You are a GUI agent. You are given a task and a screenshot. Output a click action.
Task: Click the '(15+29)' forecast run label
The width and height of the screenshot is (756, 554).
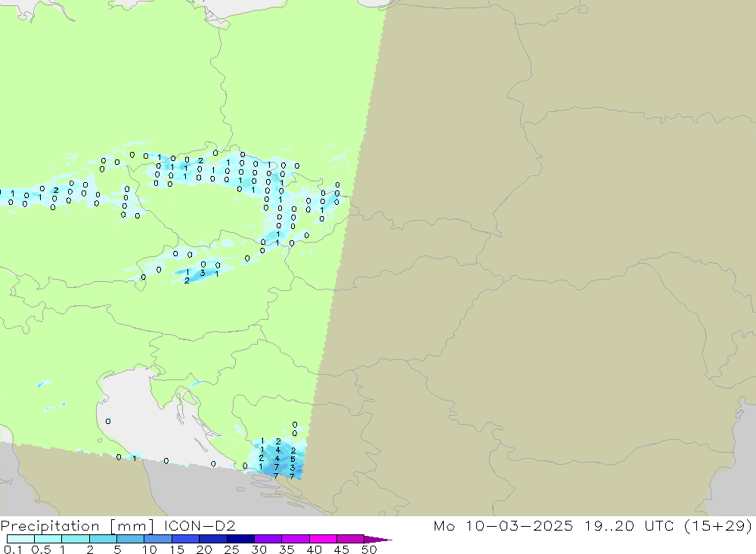718,526
